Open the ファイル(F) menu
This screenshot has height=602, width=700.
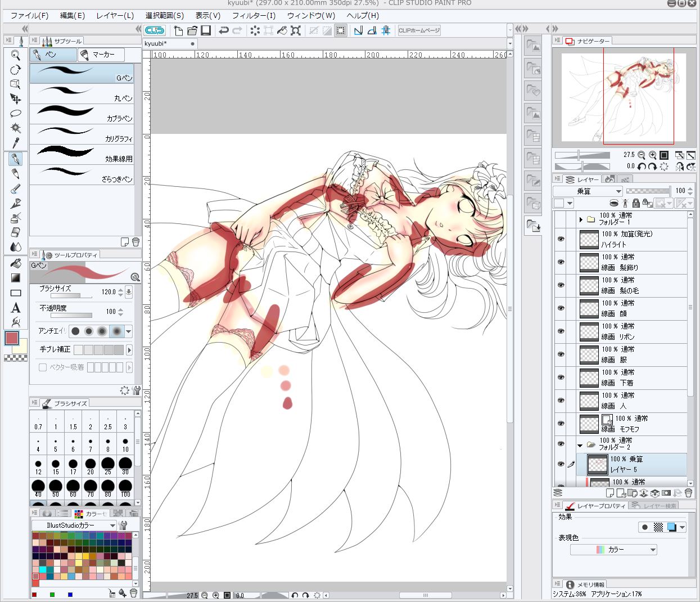point(29,16)
